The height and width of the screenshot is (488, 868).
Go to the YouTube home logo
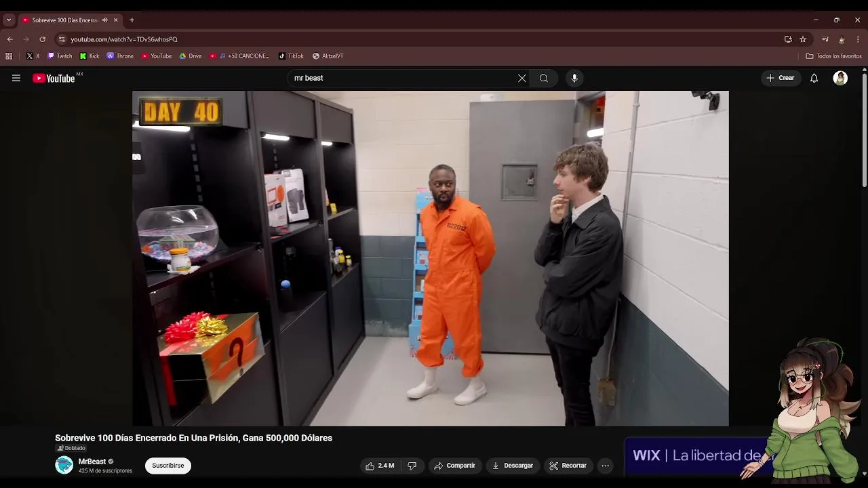pos(54,79)
